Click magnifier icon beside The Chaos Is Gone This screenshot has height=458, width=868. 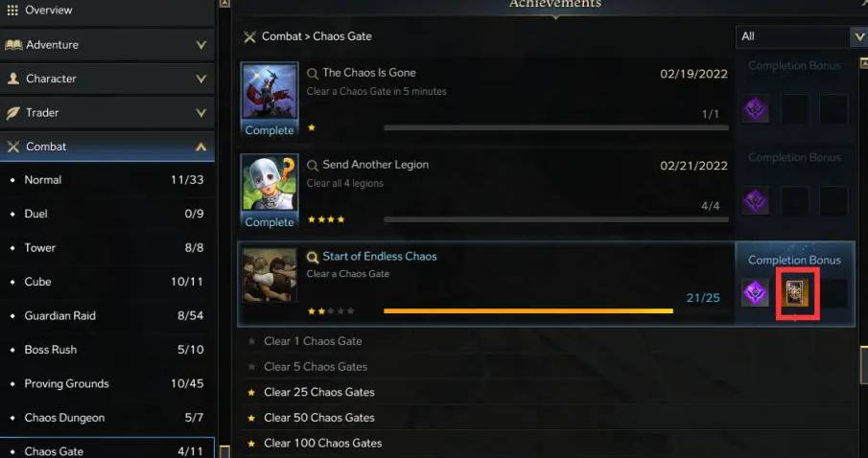click(x=313, y=73)
